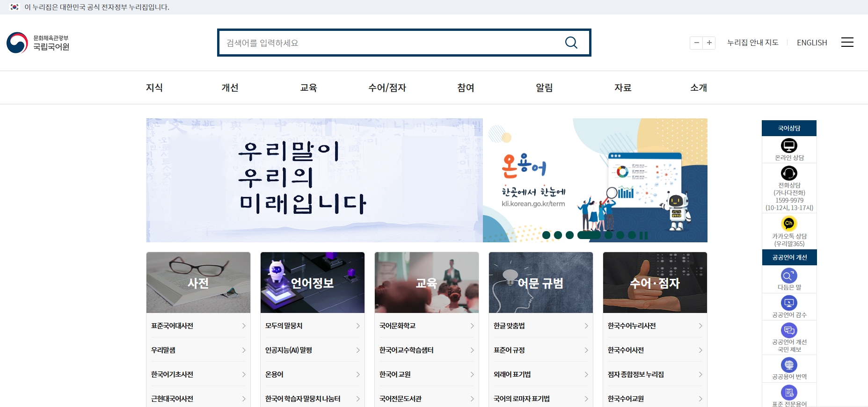Image resolution: width=868 pixels, height=407 pixels.
Task: Select the second carousel dot
Action: pos(558,235)
